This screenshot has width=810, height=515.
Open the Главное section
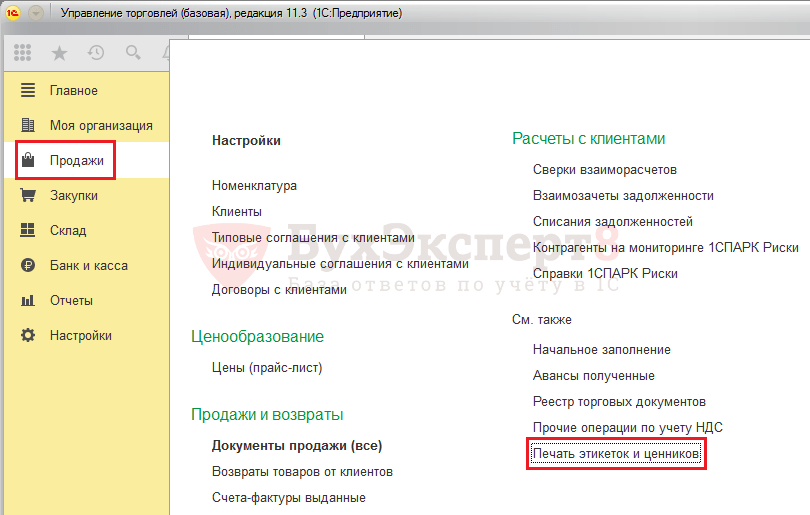(x=74, y=90)
